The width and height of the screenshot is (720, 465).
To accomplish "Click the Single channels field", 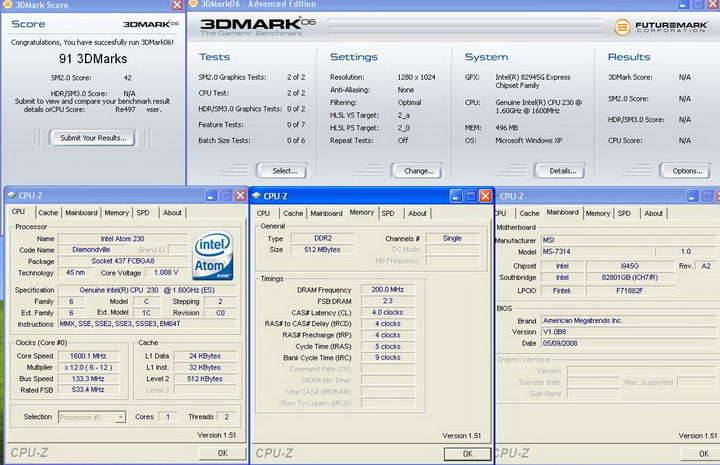I will click(x=452, y=238).
